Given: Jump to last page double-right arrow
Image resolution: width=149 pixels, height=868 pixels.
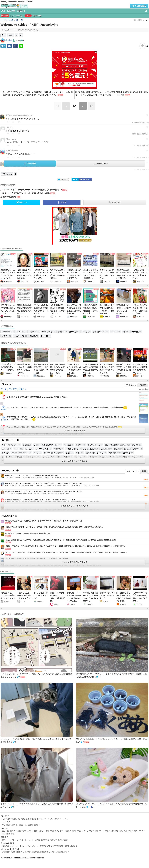Looking at the screenshot, I should click(91, 106).
